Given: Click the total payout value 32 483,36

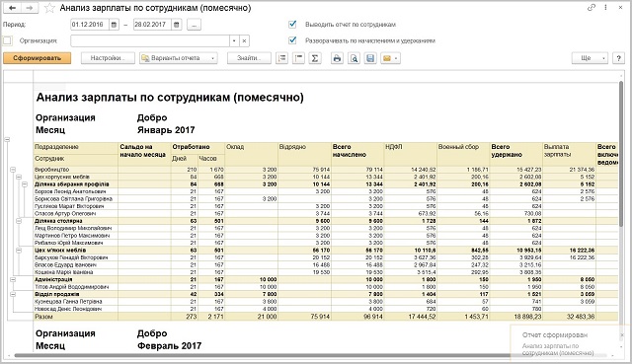Looking at the screenshot, I should (581, 317).
